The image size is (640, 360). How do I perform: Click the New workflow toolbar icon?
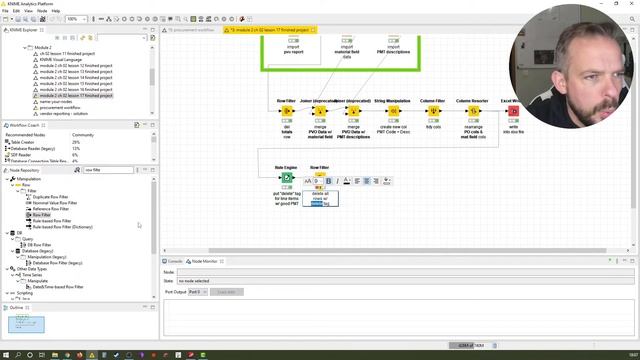point(6,19)
